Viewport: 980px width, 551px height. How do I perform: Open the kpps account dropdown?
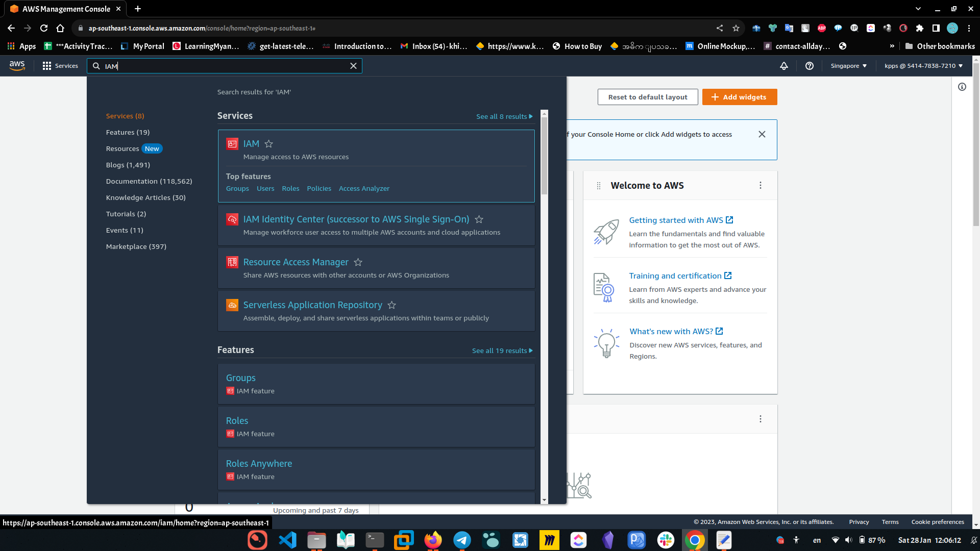[x=923, y=66]
